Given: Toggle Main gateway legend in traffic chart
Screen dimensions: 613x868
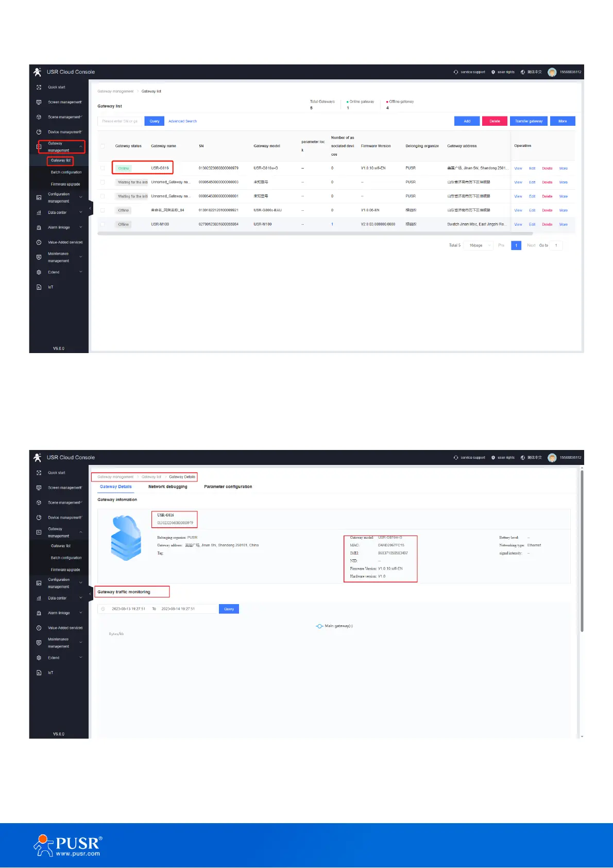Looking at the screenshot, I should [334, 626].
